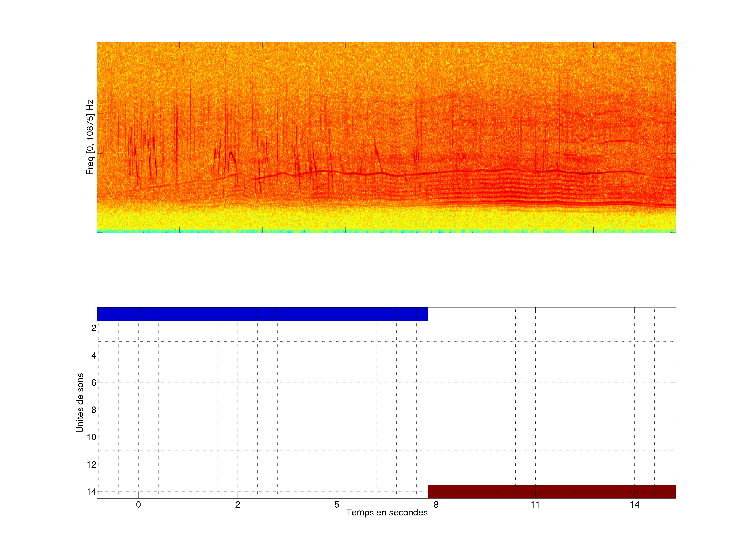The image size is (747, 560).
Task: Click the blue bar for sound unit 1
Action: point(262,314)
